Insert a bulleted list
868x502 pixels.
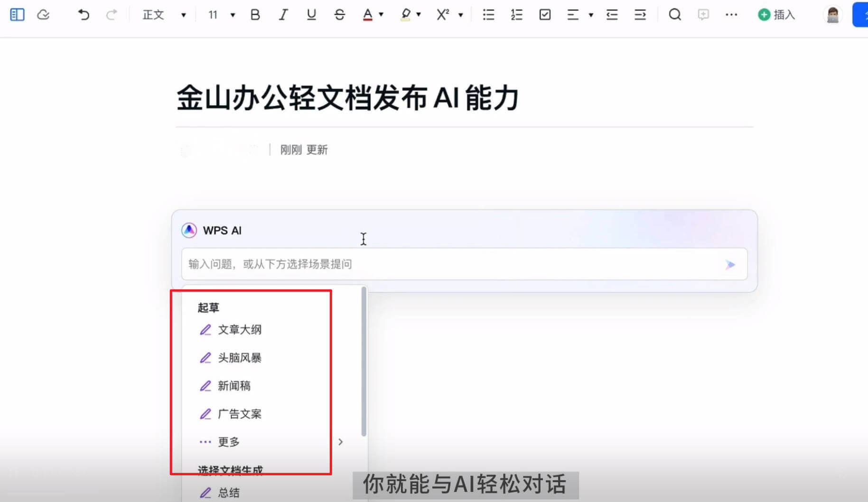(488, 15)
